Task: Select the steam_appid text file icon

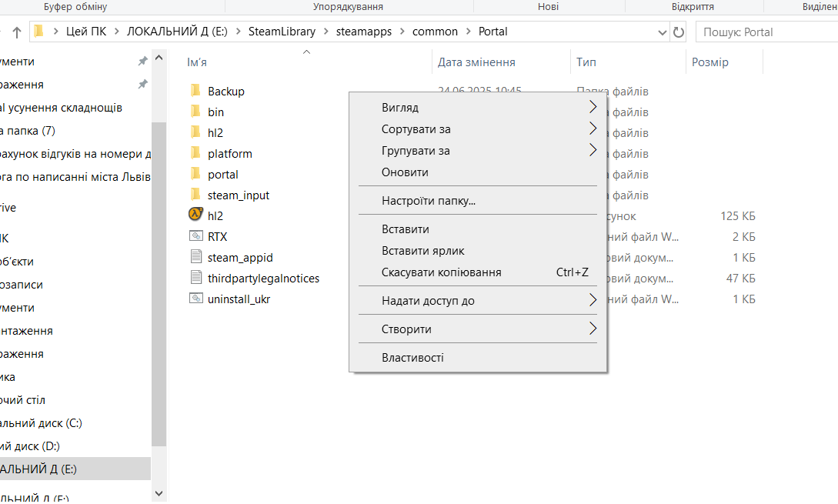Action: point(196,256)
